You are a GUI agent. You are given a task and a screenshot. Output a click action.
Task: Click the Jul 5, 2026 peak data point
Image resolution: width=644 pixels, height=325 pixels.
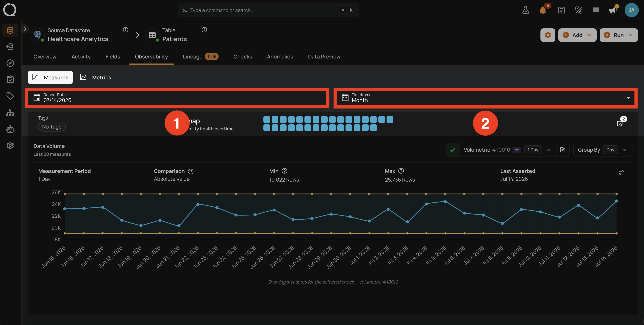(445, 202)
